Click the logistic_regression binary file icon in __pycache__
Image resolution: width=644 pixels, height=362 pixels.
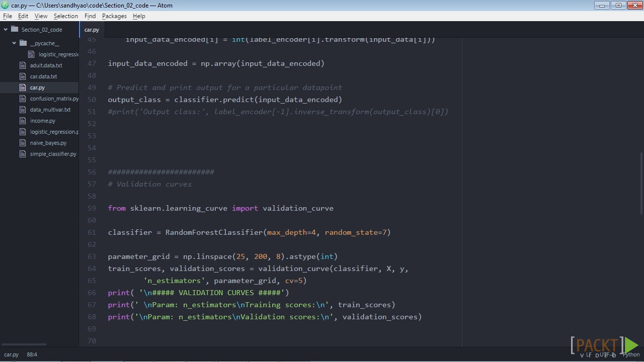pos(31,54)
